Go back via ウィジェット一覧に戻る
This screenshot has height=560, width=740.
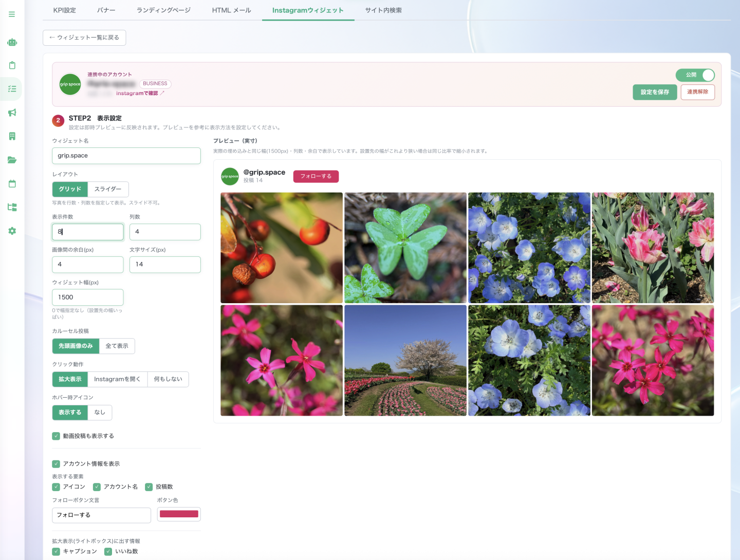84,38
